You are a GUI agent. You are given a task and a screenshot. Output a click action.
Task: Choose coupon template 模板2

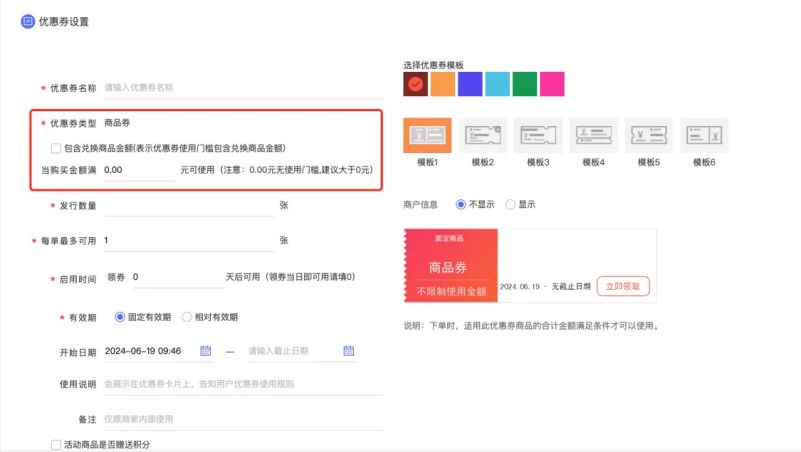coord(483,135)
